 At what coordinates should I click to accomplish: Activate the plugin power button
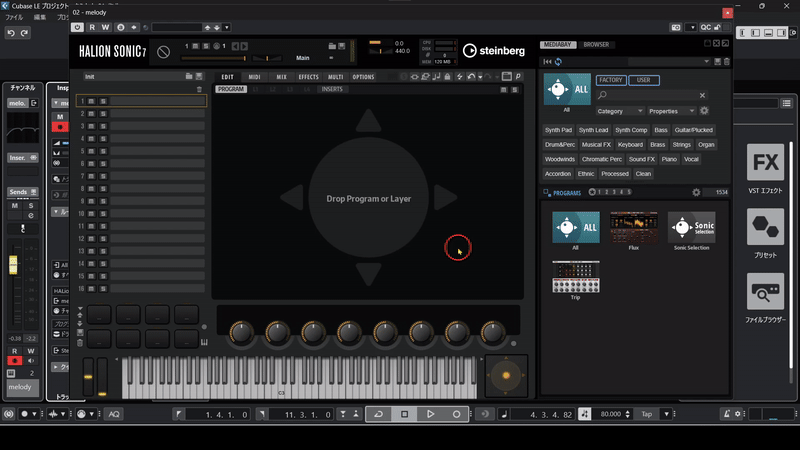[77, 28]
